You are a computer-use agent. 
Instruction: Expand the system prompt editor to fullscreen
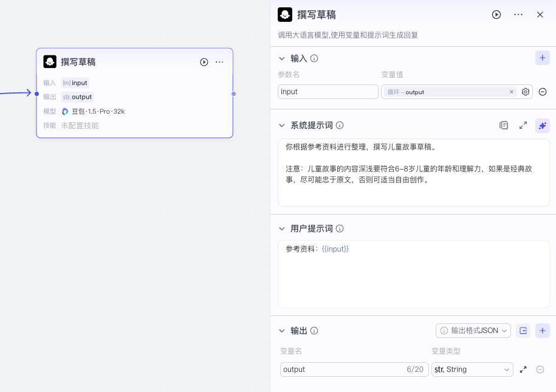pyautogui.click(x=523, y=125)
